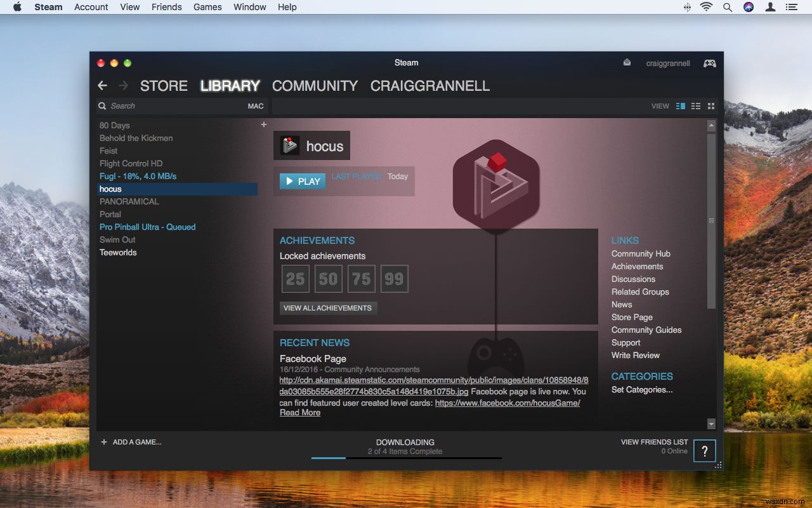Switch library to Grid view

tap(710, 106)
